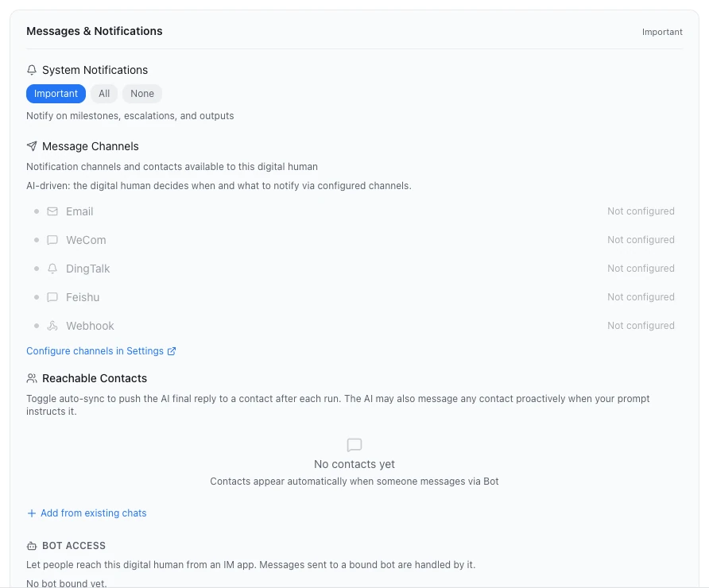The image size is (709, 588).
Task: Open Configure channels in Settings link
Action: (x=101, y=351)
